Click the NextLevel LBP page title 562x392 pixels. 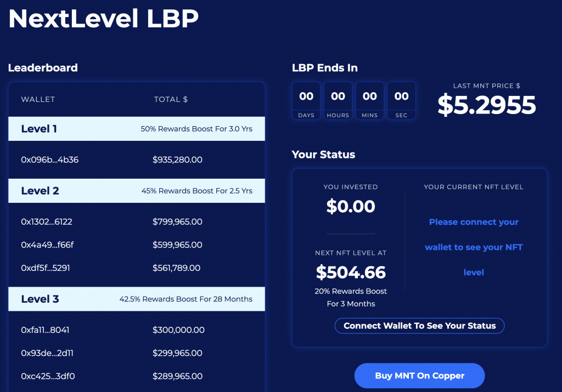[103, 18]
